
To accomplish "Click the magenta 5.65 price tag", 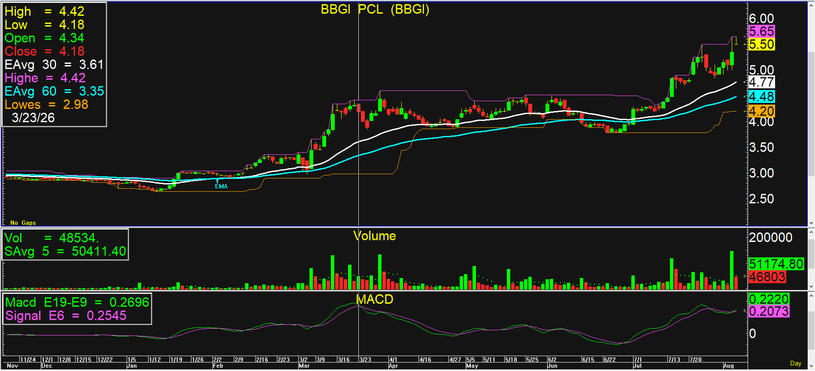I will coord(761,31).
